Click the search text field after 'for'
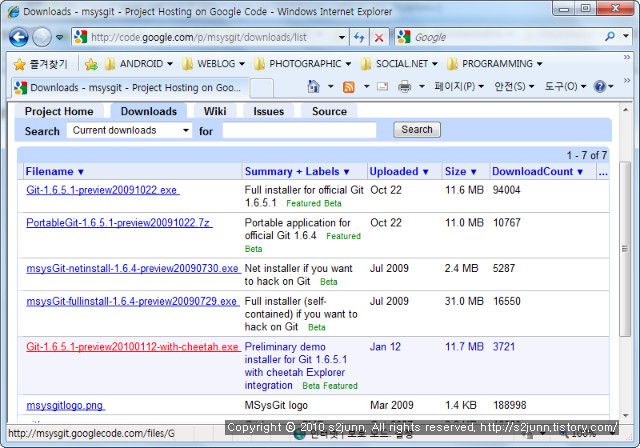 point(299,131)
